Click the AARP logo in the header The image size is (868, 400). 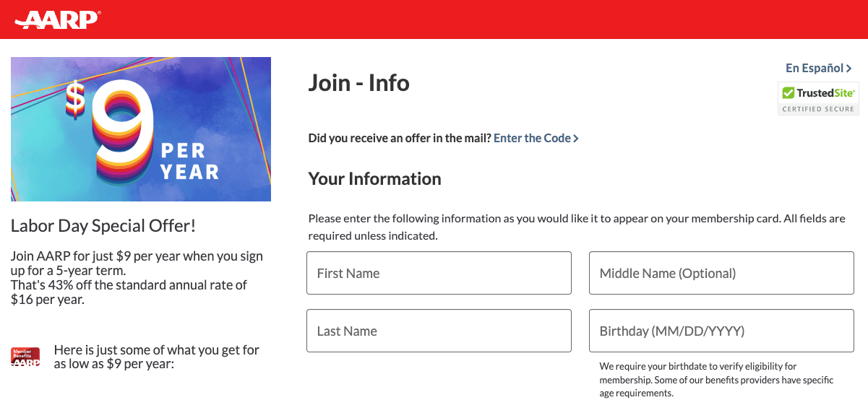click(57, 19)
